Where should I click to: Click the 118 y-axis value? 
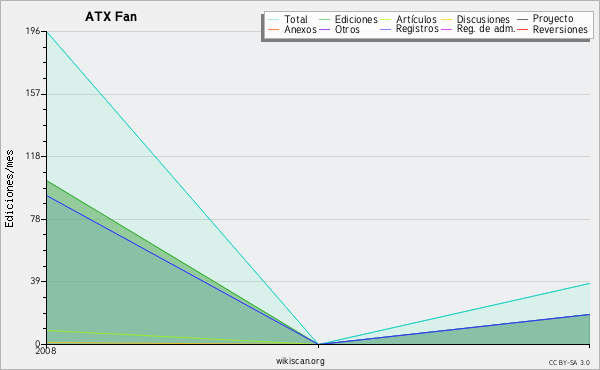33,156
